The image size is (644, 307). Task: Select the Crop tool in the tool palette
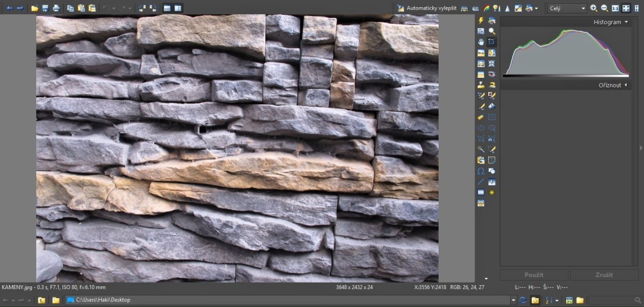coord(491,42)
